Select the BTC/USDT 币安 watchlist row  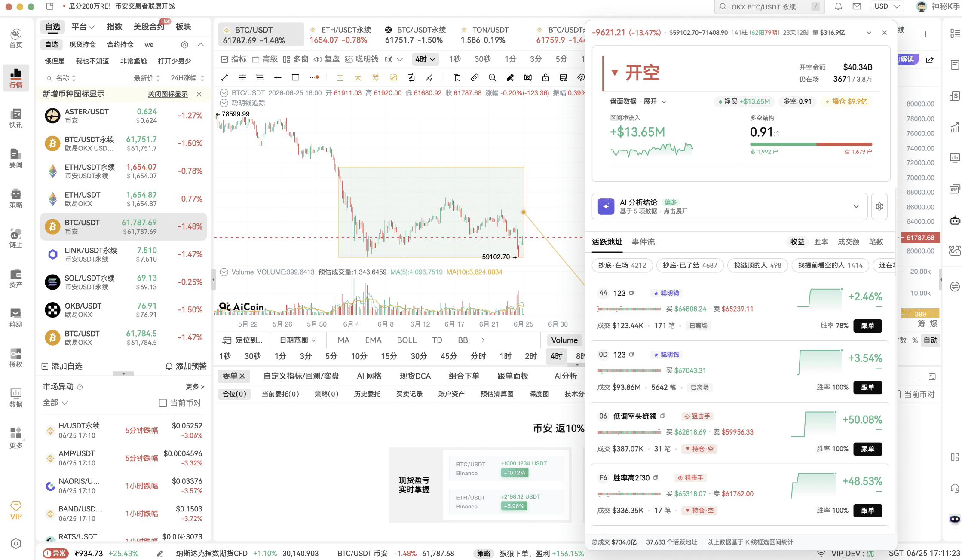(x=123, y=226)
